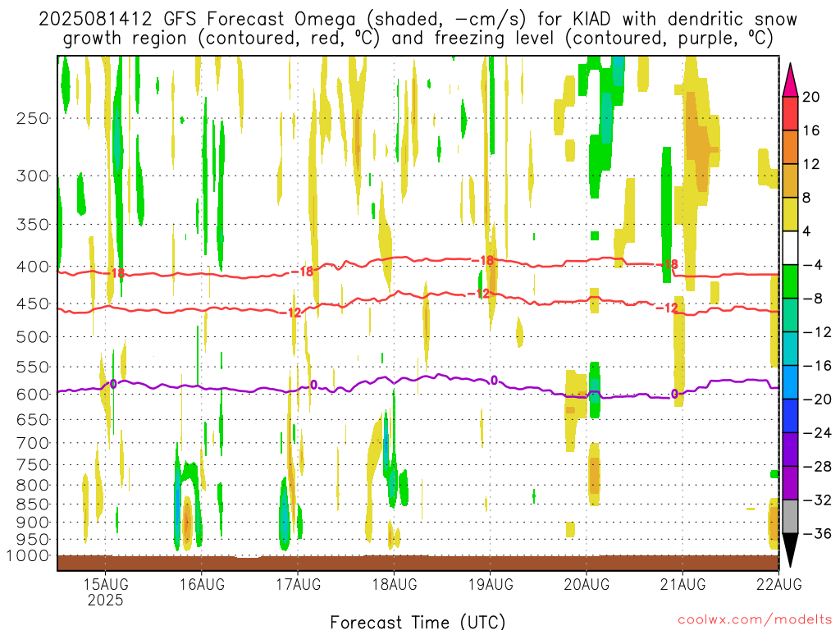Click the purple 0 freezing-level label near 15AUG
This screenshot has height=630, width=840.
tap(113, 384)
